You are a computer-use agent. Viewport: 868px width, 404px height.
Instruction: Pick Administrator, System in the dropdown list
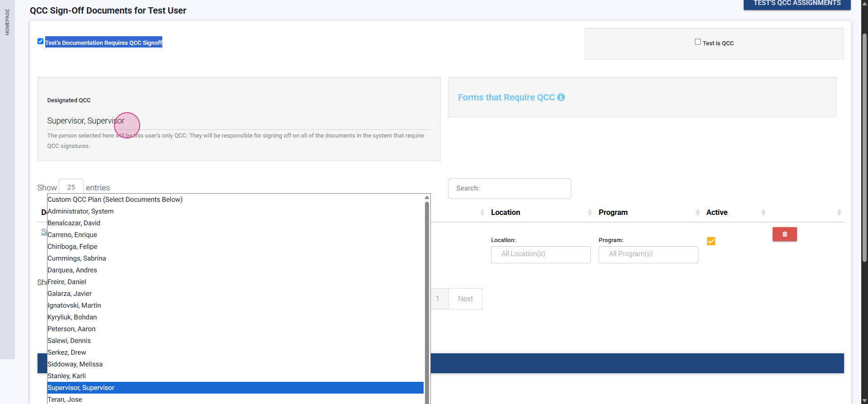(x=80, y=211)
